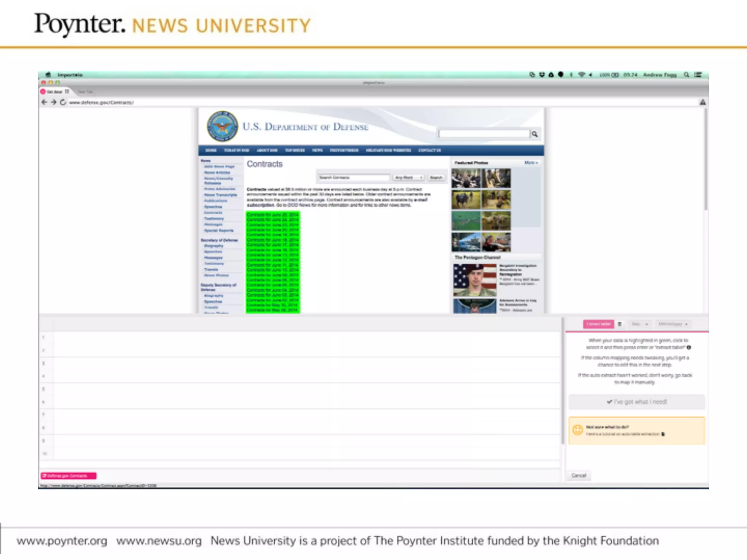Viewport: 747px width, 560px height.
Task: Click the flag soldier Pentagon Channel thumbnail
Action: click(x=475, y=280)
